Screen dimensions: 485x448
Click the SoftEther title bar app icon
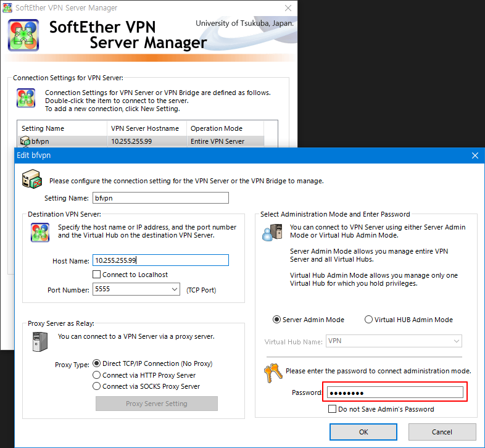pyautogui.click(x=7, y=8)
